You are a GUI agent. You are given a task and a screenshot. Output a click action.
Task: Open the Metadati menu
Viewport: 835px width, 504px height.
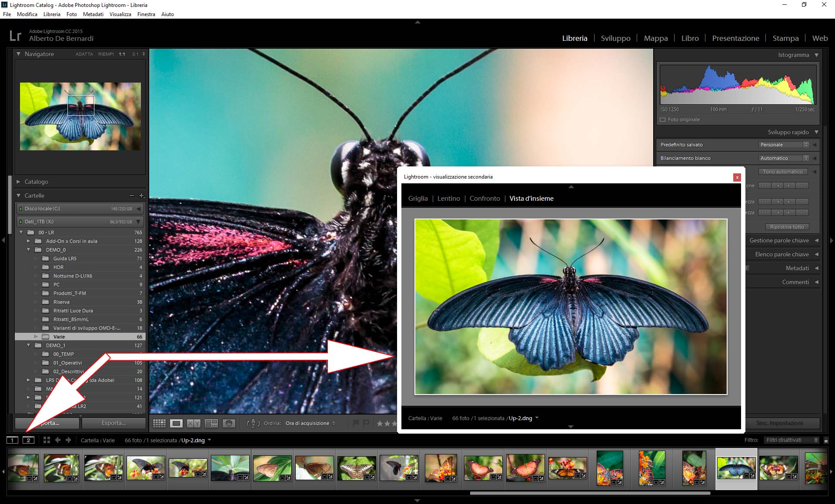point(93,14)
